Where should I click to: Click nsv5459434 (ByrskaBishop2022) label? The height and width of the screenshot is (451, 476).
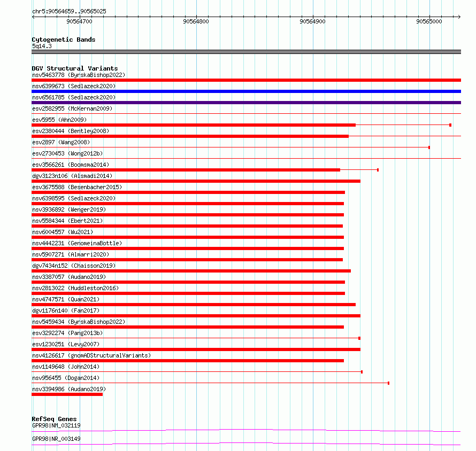pos(79,322)
